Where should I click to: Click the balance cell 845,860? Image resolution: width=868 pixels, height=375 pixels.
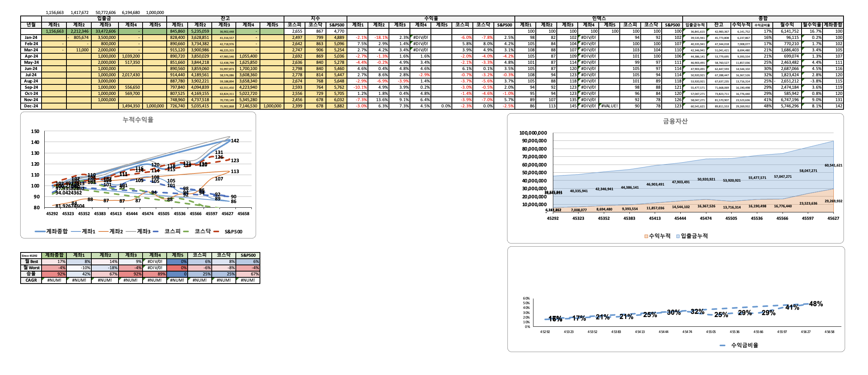(x=178, y=32)
